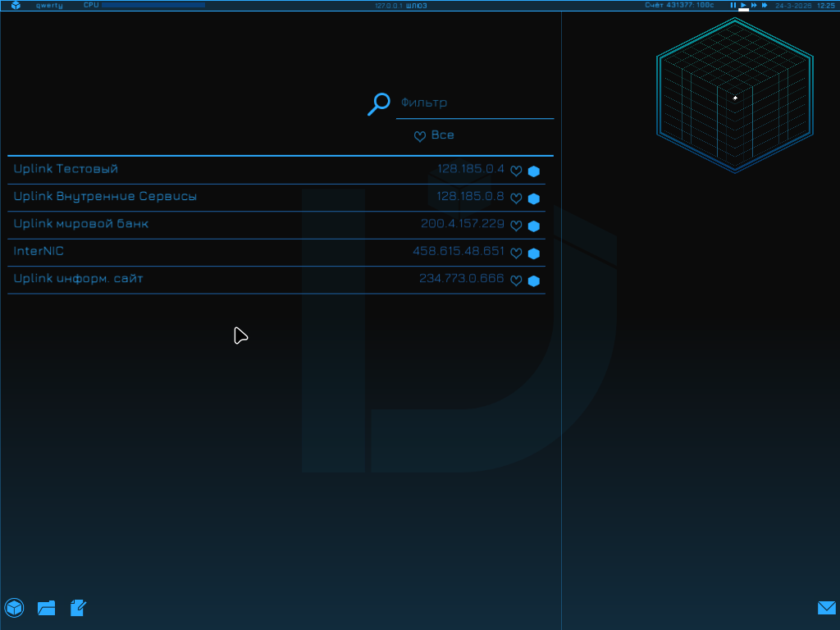Click the cube logo in the top bar

click(16, 6)
